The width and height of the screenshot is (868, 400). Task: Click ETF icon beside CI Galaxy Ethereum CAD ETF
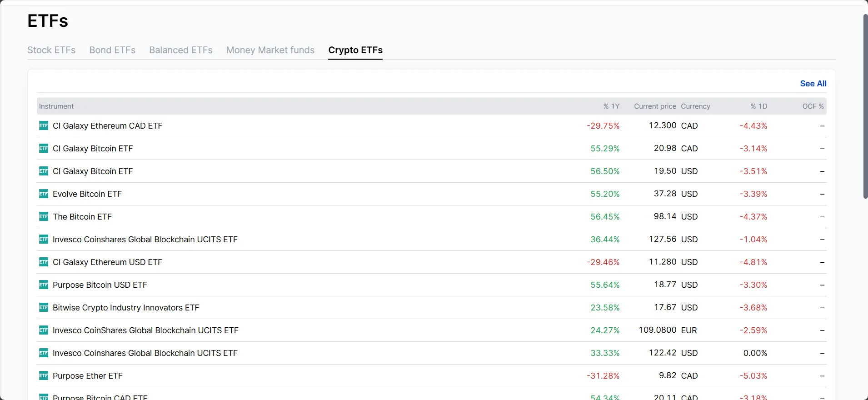click(44, 125)
